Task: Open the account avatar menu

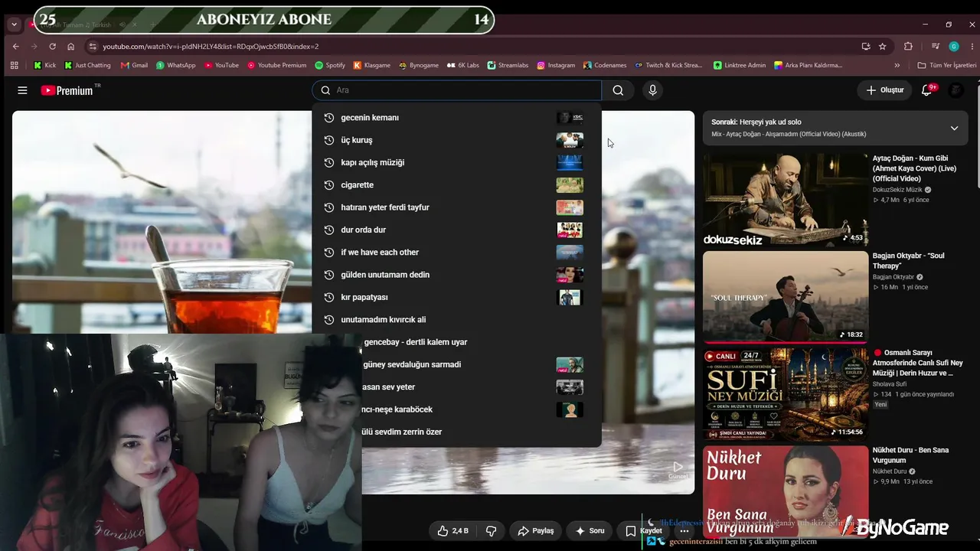Action: point(955,90)
